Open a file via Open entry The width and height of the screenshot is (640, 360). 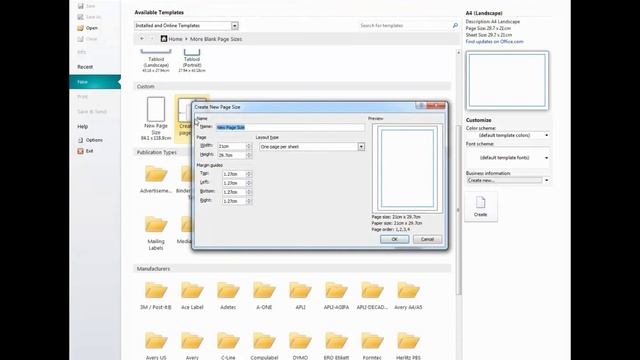(88, 28)
